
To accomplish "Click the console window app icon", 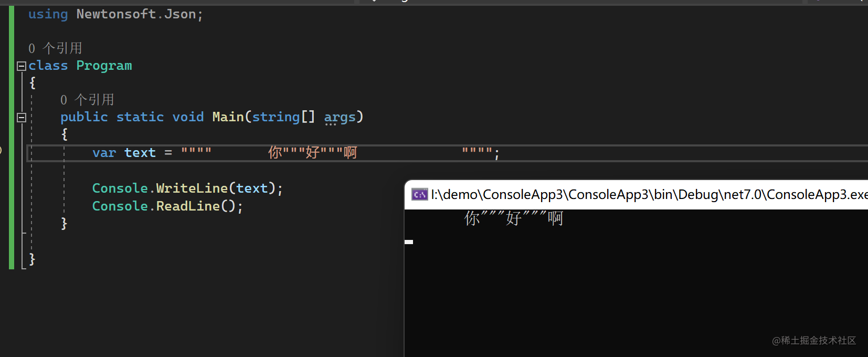I will click(x=419, y=195).
